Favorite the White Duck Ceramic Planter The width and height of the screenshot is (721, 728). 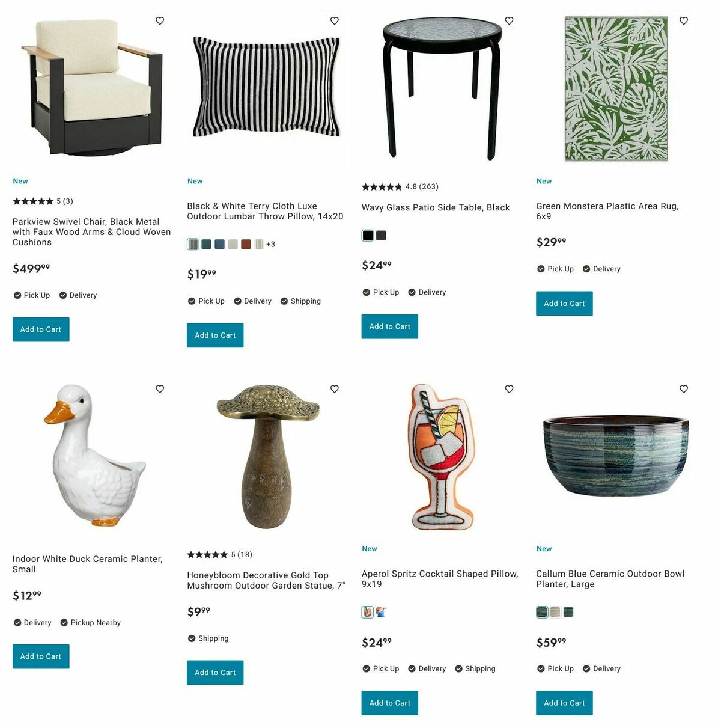[160, 389]
